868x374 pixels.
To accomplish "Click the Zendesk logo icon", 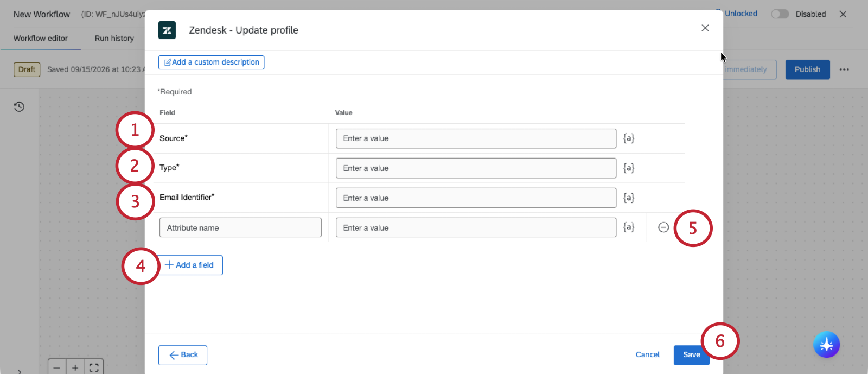I will point(167,30).
